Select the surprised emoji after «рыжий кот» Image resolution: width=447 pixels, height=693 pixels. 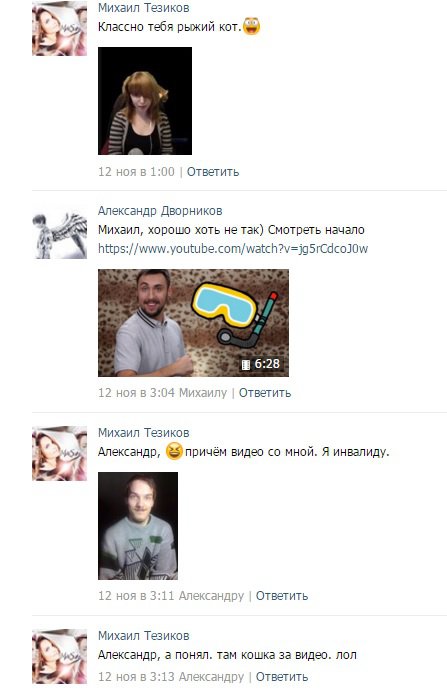tap(252, 26)
